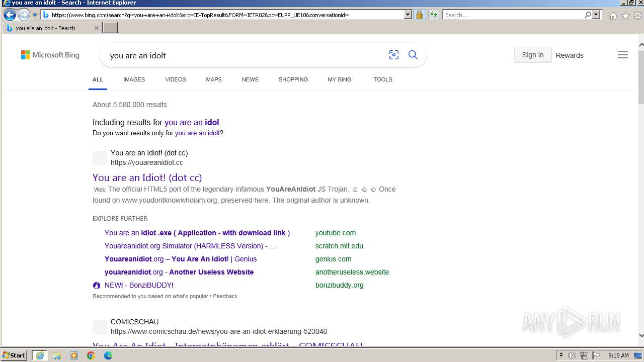Viewport: 644px width, 362px height.
Task: Open IE Tools gear icon
Action: [x=638, y=16]
